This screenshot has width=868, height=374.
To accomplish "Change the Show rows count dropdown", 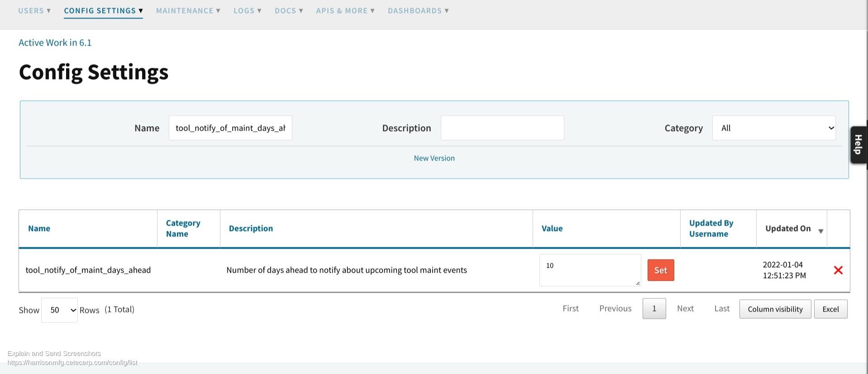I will coord(59,310).
